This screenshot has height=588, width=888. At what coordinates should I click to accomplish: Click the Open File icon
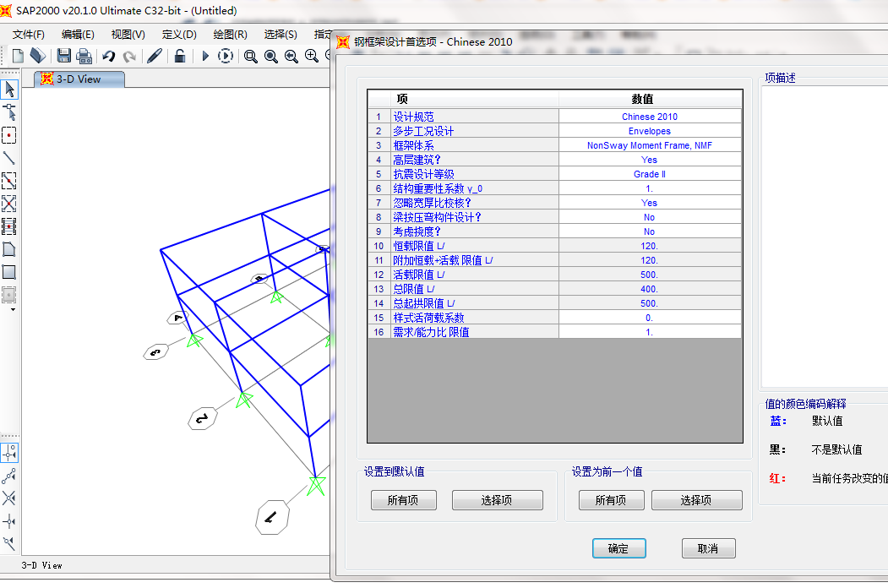click(x=37, y=56)
